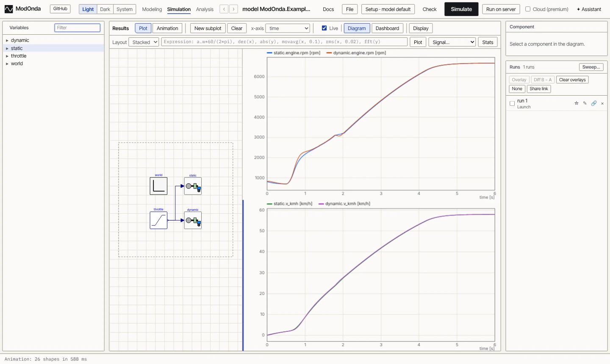
Task: Open the Assistant sparkle button
Action: pos(589,9)
